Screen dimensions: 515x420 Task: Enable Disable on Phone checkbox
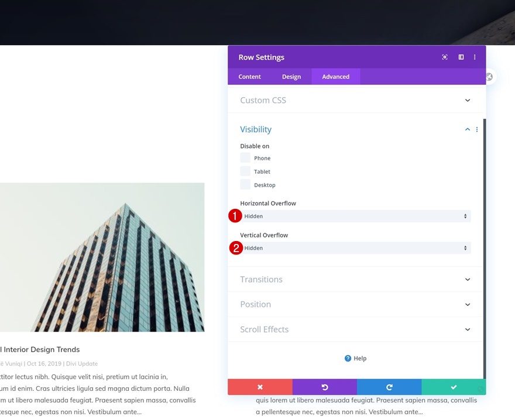tap(245, 158)
